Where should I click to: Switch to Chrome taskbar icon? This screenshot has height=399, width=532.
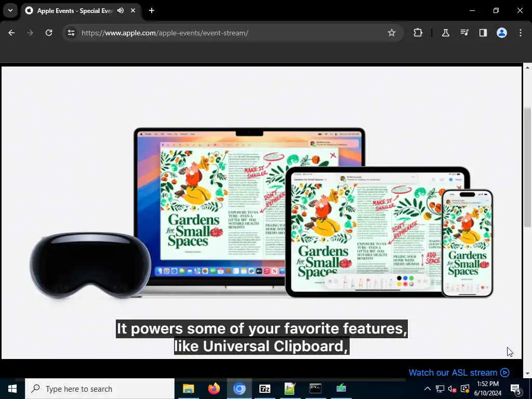[x=239, y=389]
